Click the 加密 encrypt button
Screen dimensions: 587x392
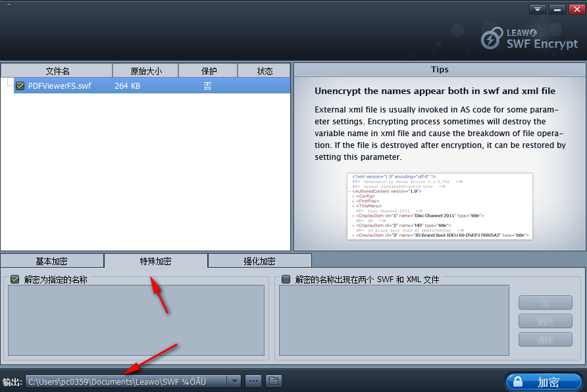(x=544, y=382)
